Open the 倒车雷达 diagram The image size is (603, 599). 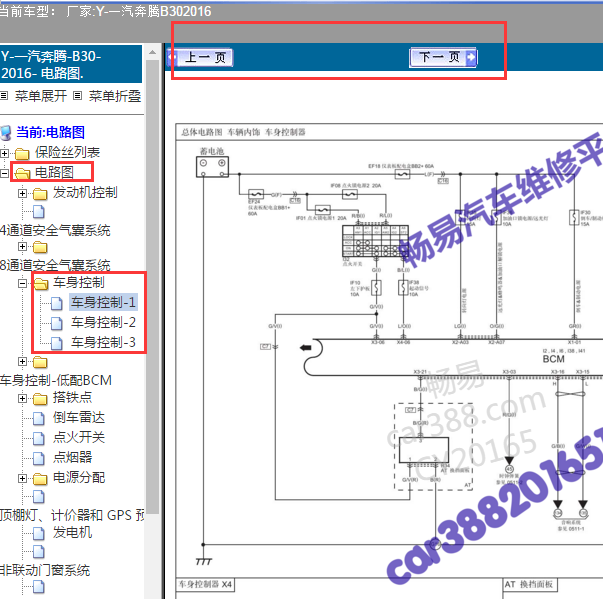point(79,417)
